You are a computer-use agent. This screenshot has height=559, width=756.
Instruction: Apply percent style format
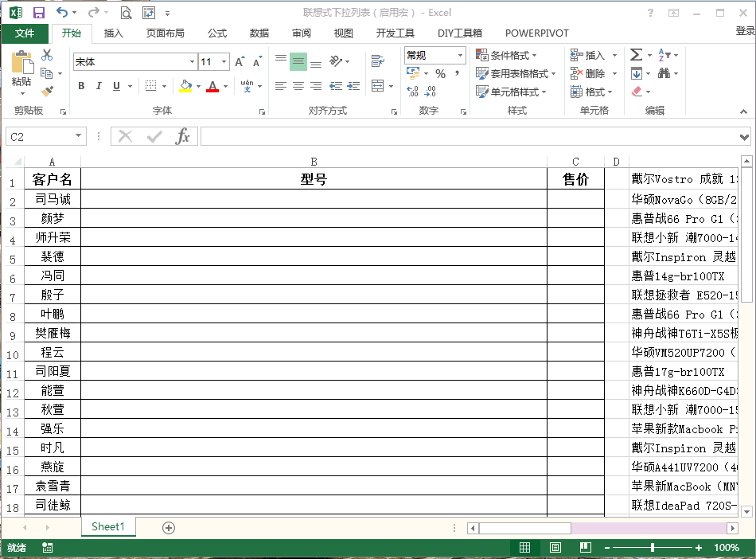tap(440, 74)
